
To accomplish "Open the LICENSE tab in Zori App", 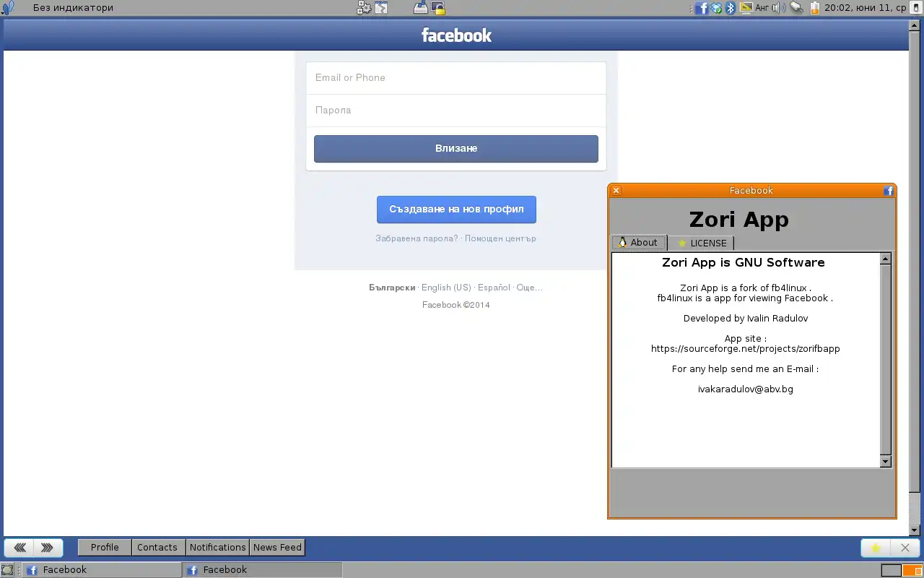I will click(701, 243).
